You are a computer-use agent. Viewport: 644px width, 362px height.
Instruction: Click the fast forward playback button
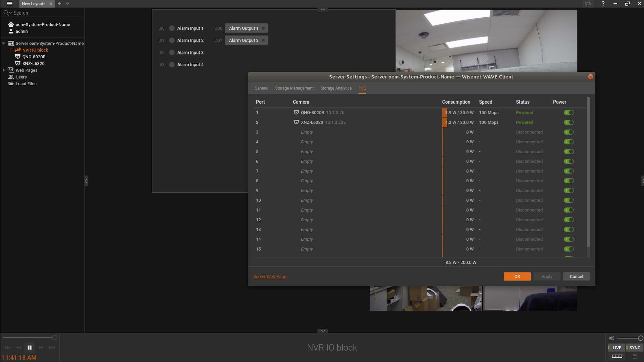pos(41,348)
